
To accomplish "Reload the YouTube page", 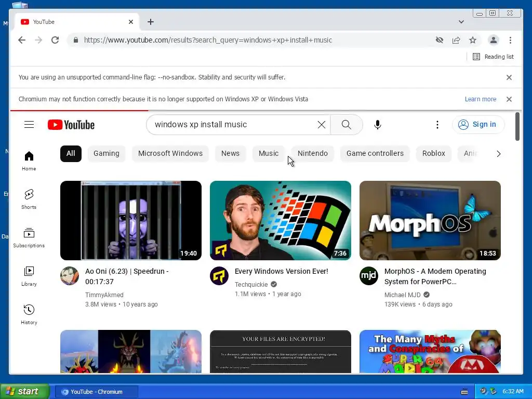I will [x=55, y=40].
